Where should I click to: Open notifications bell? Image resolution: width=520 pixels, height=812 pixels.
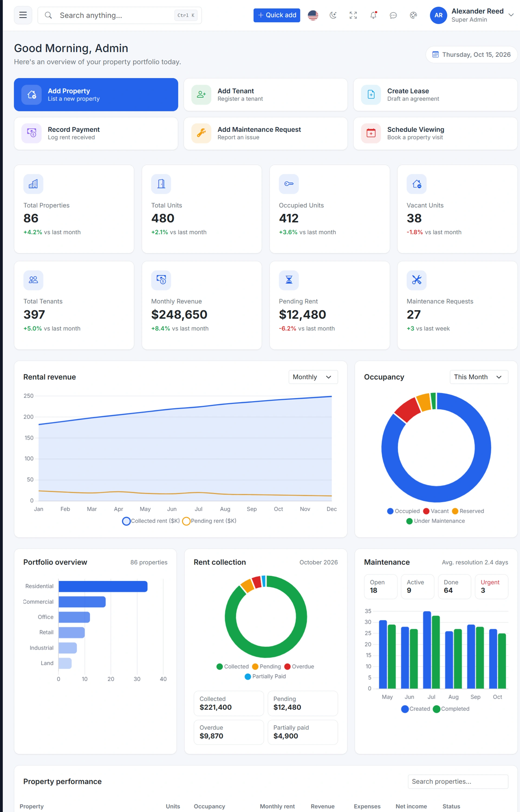(x=373, y=15)
